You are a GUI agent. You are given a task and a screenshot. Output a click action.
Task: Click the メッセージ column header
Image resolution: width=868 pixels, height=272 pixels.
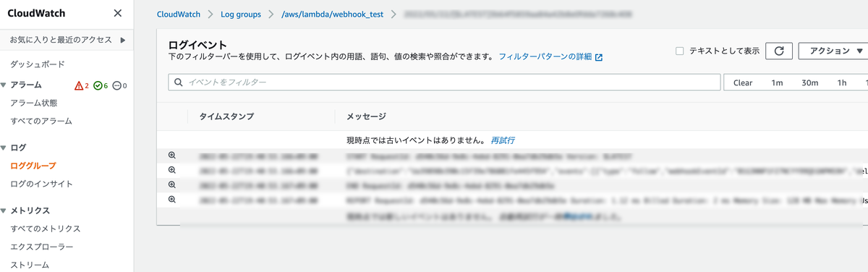tap(366, 116)
